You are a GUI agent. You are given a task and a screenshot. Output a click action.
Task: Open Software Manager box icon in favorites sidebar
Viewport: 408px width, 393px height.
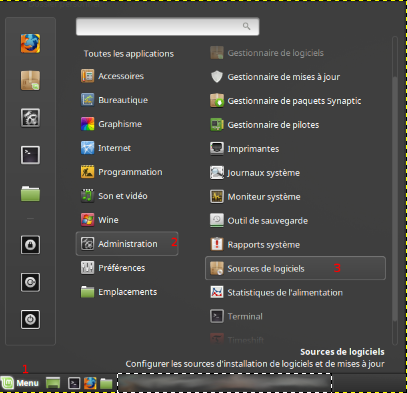pos(30,80)
